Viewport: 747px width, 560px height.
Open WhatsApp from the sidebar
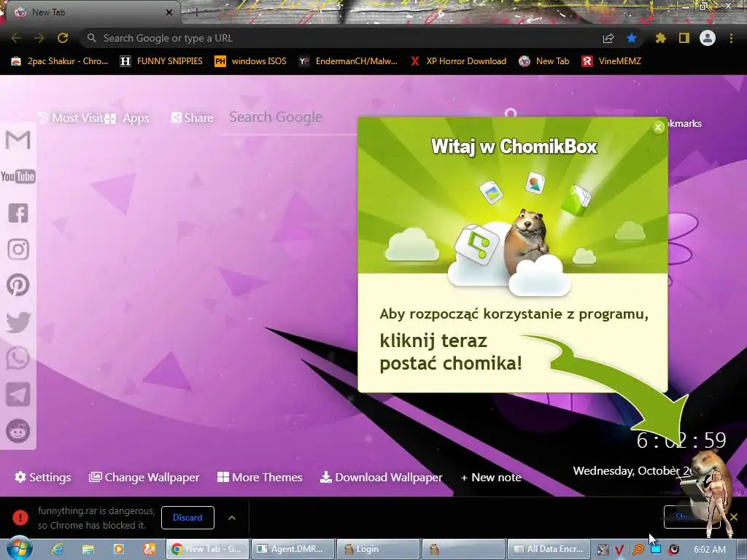click(x=18, y=358)
